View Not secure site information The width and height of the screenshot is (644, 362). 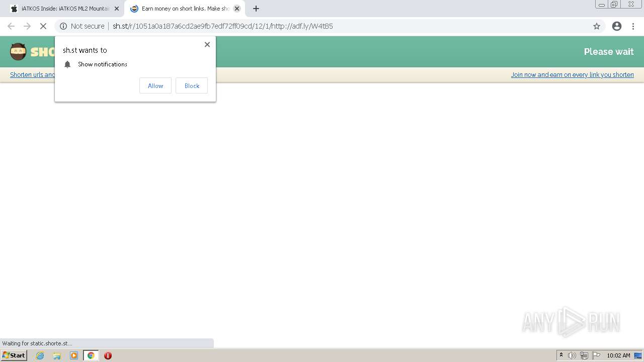pos(82,26)
